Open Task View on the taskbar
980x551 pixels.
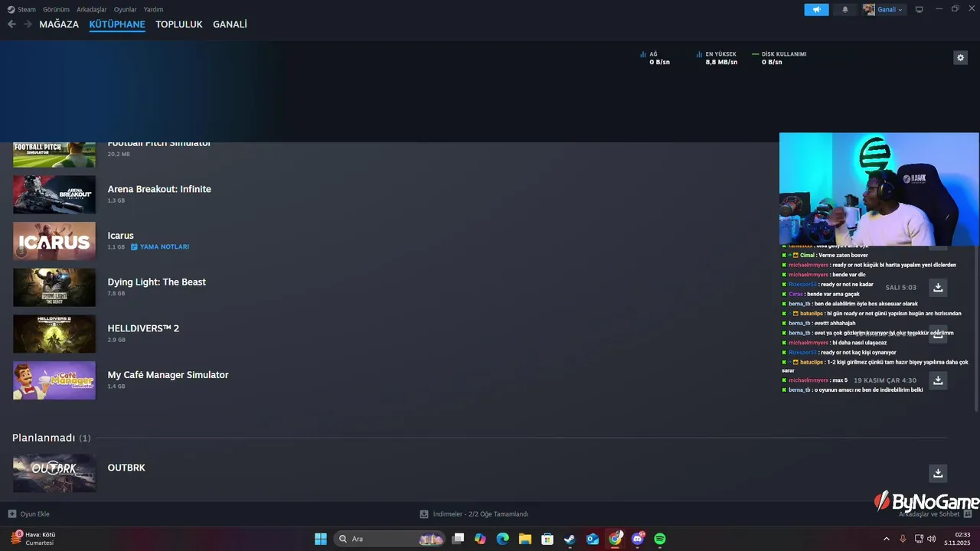pyautogui.click(x=458, y=539)
